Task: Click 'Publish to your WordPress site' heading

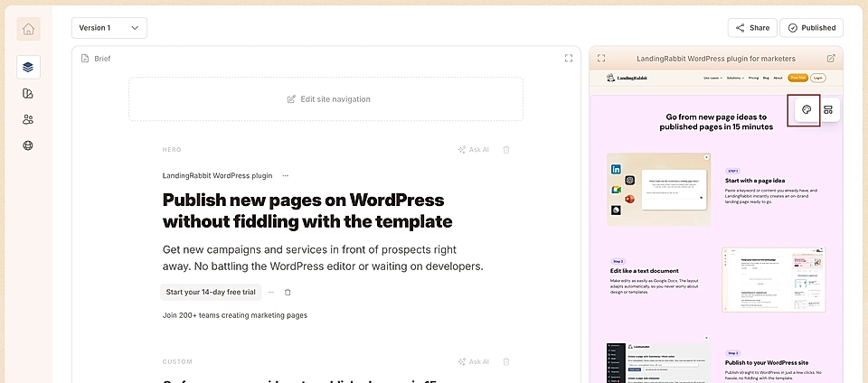Action: click(767, 362)
